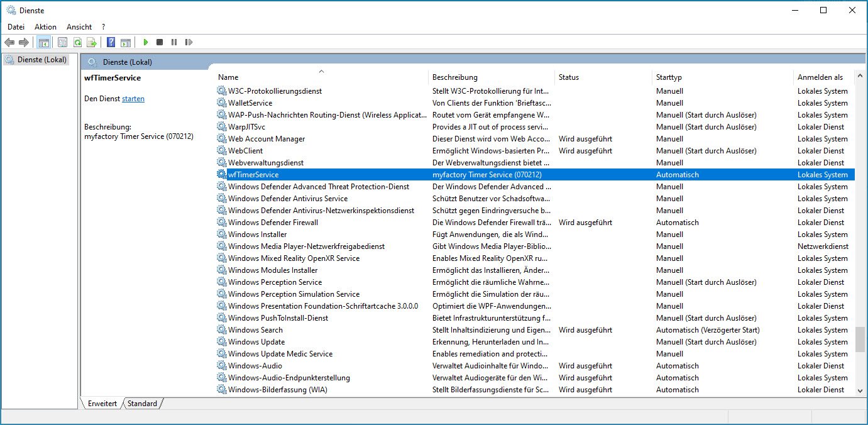Start service with green play icon
The width and height of the screenshot is (868, 425).
click(145, 42)
